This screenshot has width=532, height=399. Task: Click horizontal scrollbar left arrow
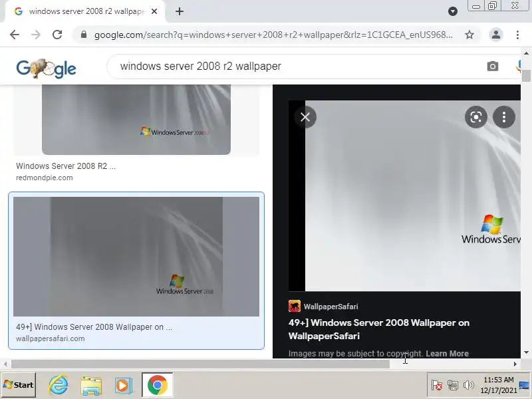5,364
